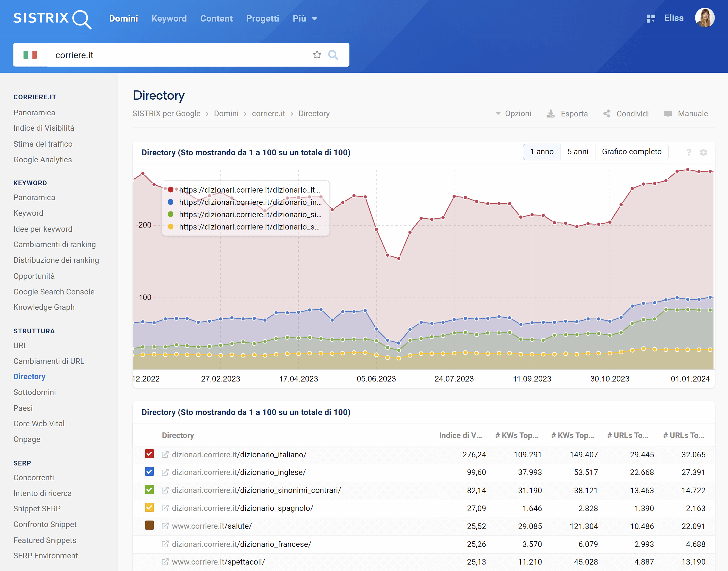Uncheck the dizionario_inglese blue checkbox
This screenshot has width=728, height=571.
click(150, 472)
